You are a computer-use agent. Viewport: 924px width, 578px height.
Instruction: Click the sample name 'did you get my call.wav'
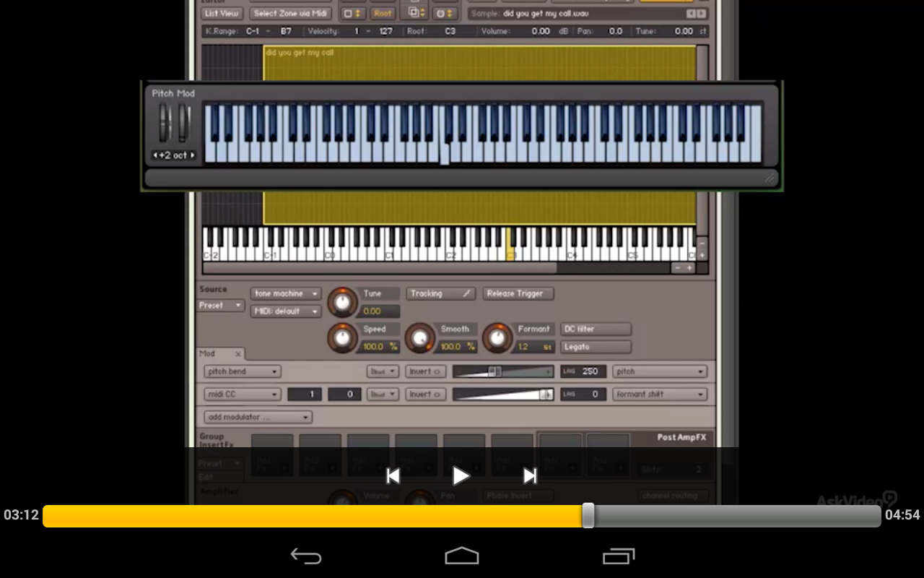coord(546,14)
